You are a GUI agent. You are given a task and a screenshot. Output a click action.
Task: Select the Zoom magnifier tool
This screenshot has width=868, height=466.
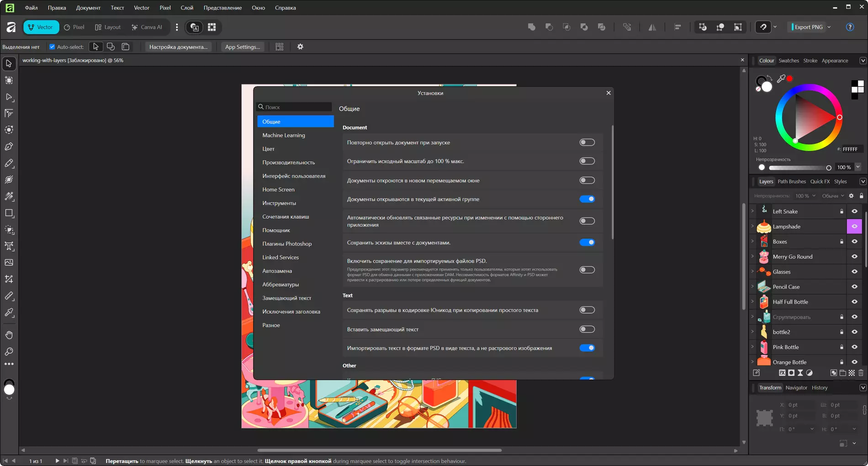coord(9,352)
